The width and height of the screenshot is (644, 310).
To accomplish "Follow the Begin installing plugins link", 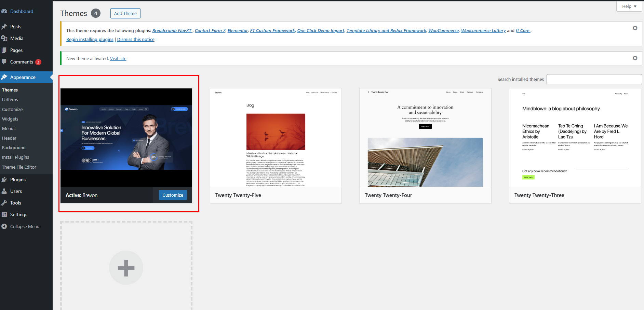I will [90, 39].
